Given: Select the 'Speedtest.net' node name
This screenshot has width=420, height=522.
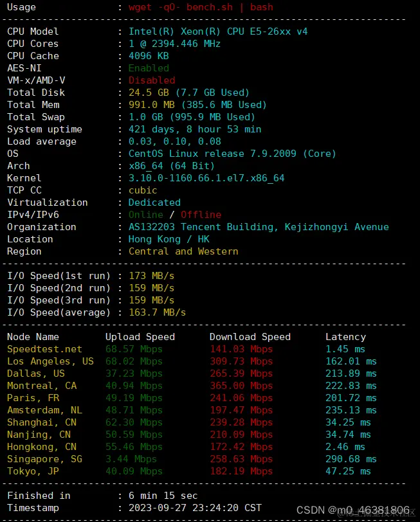Looking at the screenshot, I should tap(44, 349).
